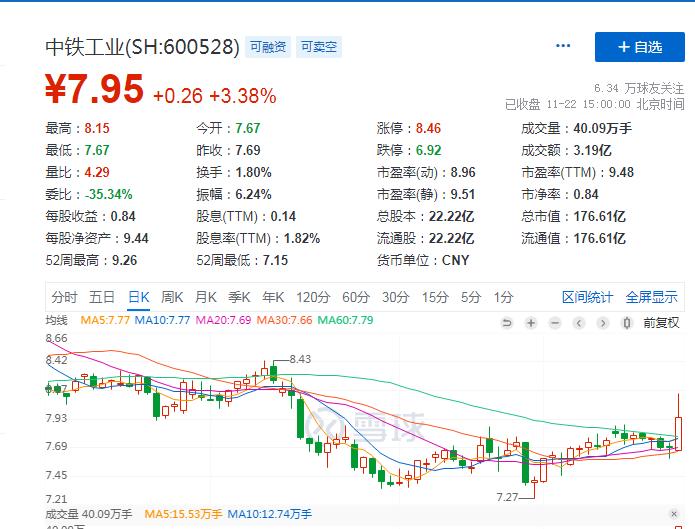Click MA20:7.69 moving average label
695x529 pixels.
tap(223, 320)
